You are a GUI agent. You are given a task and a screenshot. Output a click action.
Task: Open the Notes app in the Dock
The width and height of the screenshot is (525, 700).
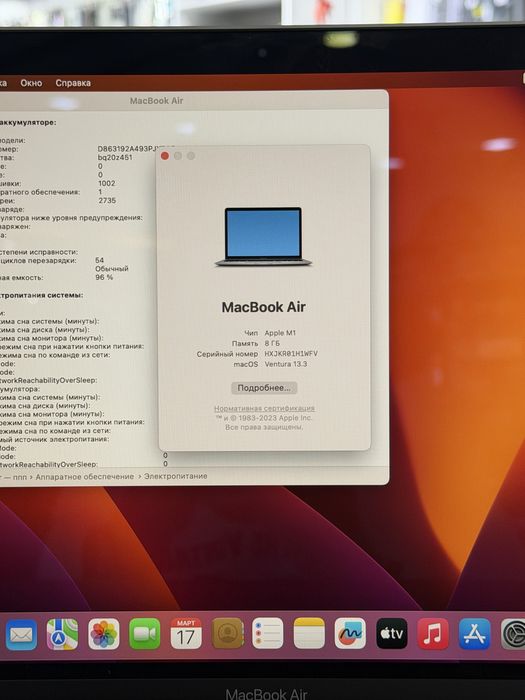(309, 633)
